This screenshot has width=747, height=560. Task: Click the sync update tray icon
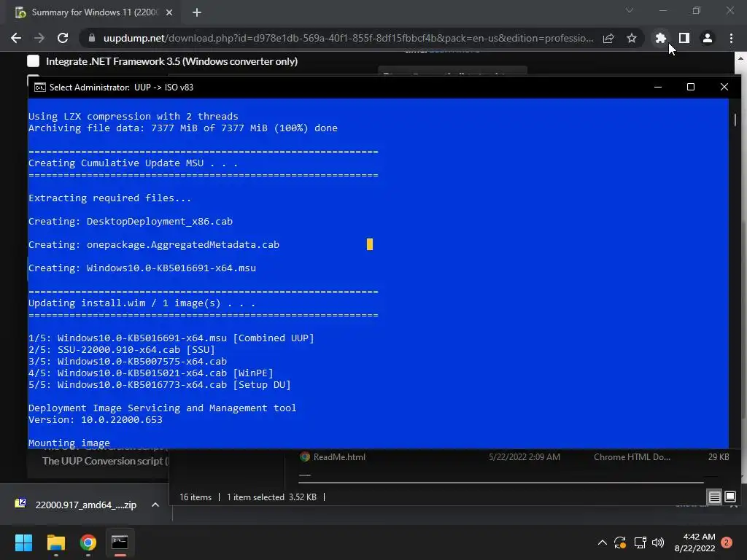click(620, 542)
